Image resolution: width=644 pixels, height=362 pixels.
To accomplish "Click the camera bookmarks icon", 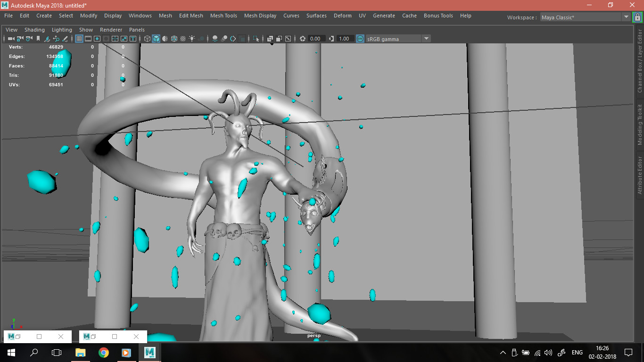I will point(38,39).
